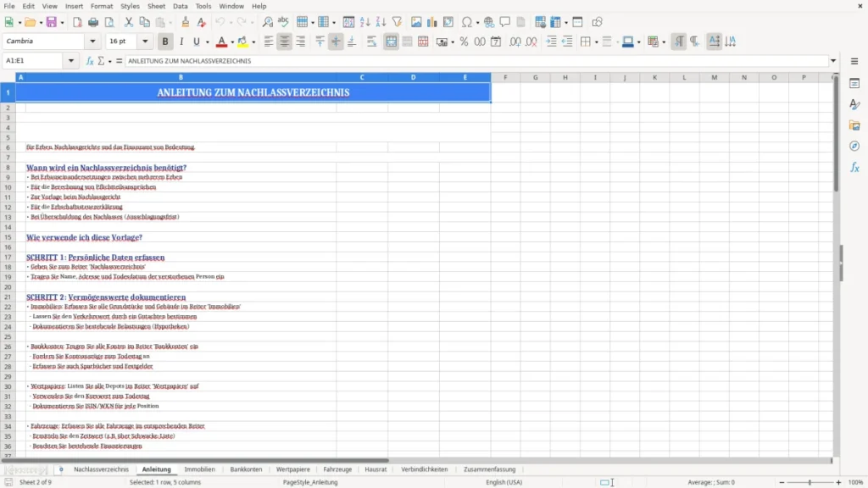Click the Print toolbar icon
Viewport: 868px width, 488px height.
pos(93,22)
